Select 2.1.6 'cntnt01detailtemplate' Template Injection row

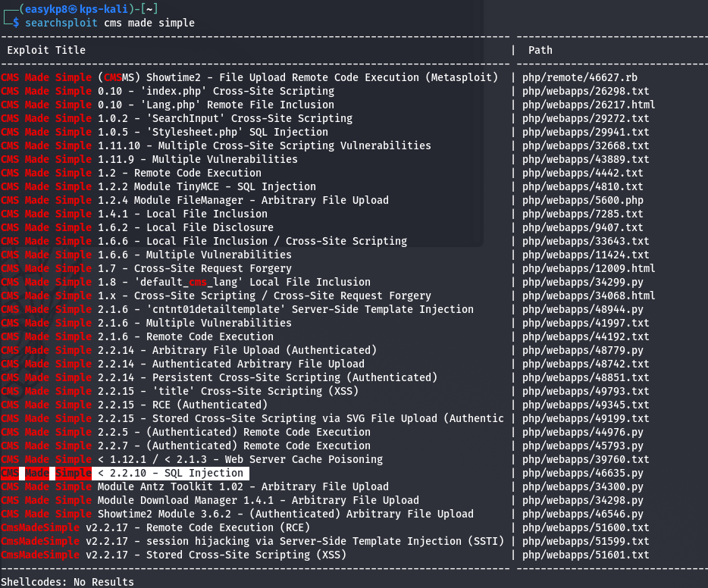coord(237,310)
